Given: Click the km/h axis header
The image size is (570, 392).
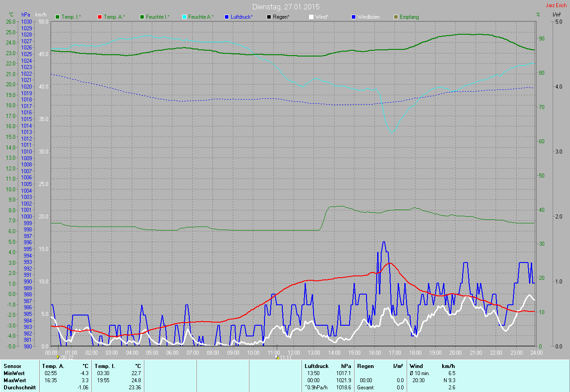Looking at the screenshot, I should [x=41, y=15].
